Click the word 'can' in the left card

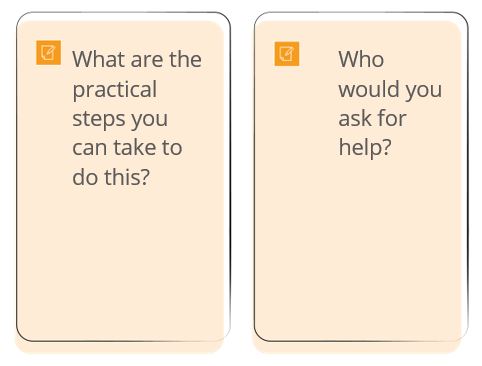90,149
